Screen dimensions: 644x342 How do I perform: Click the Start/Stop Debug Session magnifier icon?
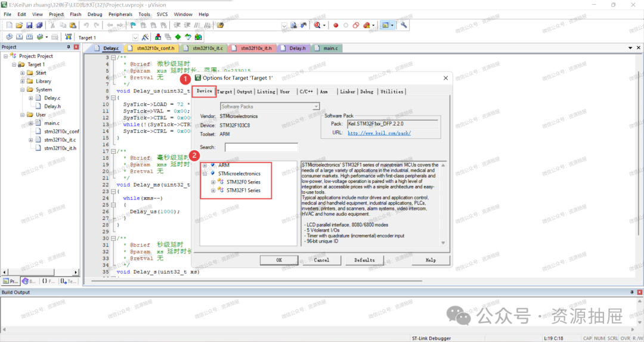(317, 25)
